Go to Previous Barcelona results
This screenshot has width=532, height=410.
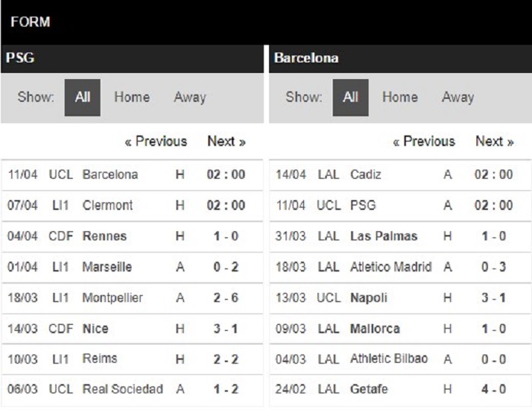pos(424,141)
